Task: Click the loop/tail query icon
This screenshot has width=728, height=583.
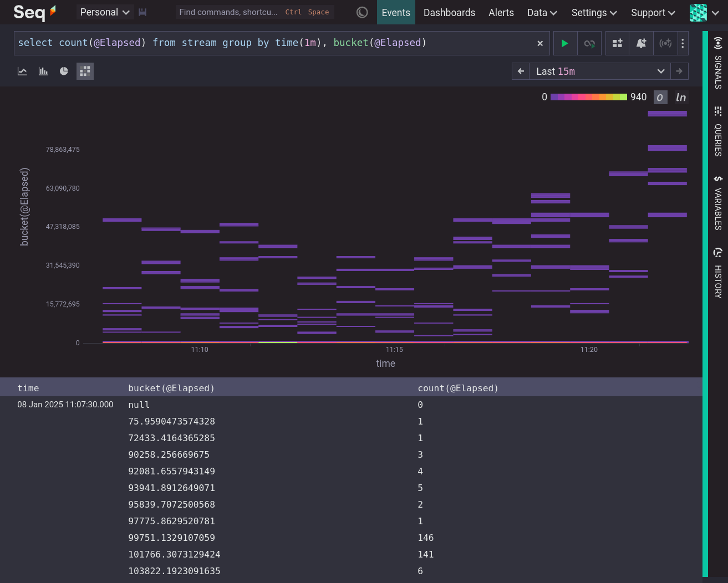Action: click(x=589, y=43)
